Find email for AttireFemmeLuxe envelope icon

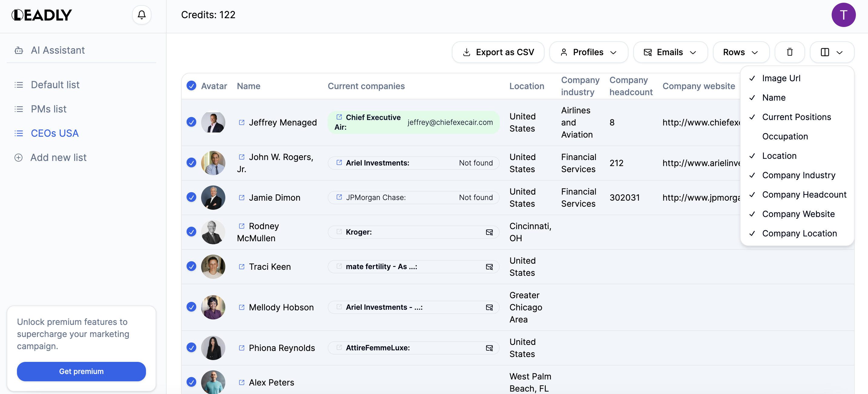(489, 348)
